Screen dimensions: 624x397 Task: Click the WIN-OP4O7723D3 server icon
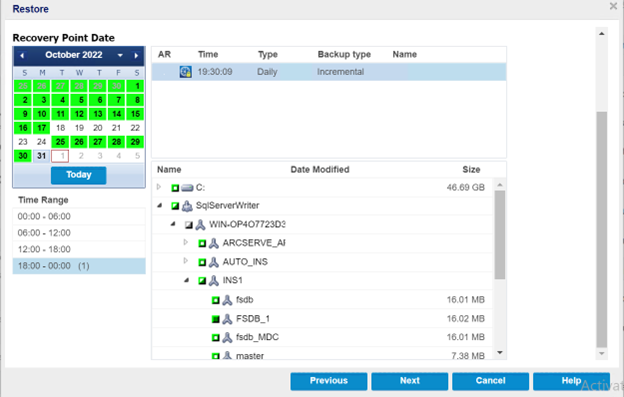pyautogui.click(x=200, y=225)
